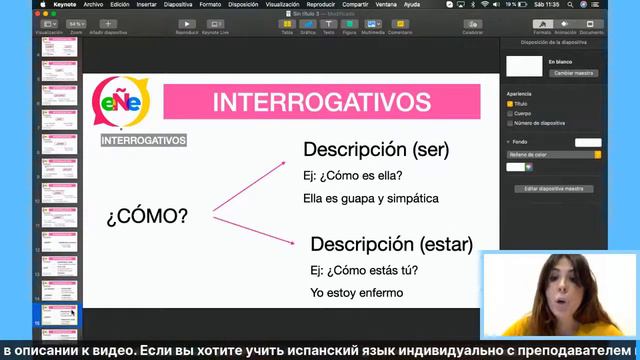Click the text "Ella es guapa y simpática"

point(371,198)
